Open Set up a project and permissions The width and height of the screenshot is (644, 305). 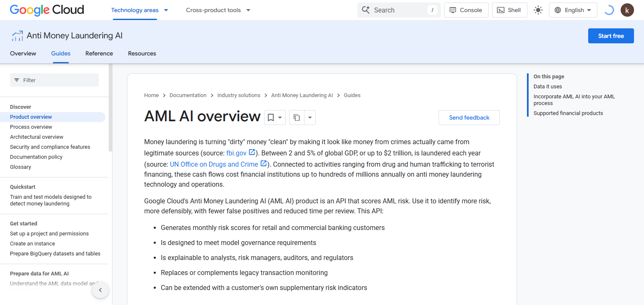49,234
